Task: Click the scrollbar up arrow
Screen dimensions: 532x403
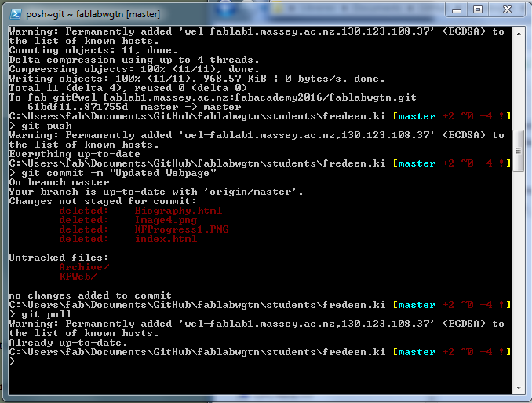Action: point(519,34)
